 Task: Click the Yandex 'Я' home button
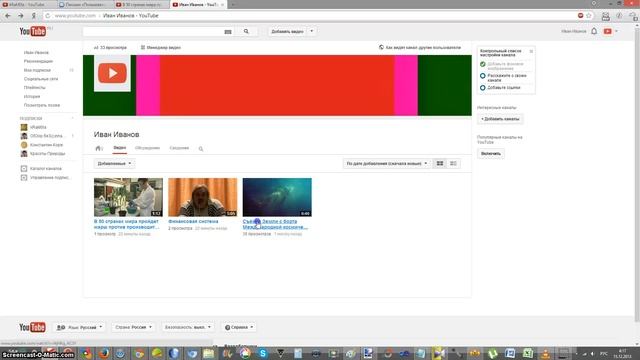click(33, 16)
